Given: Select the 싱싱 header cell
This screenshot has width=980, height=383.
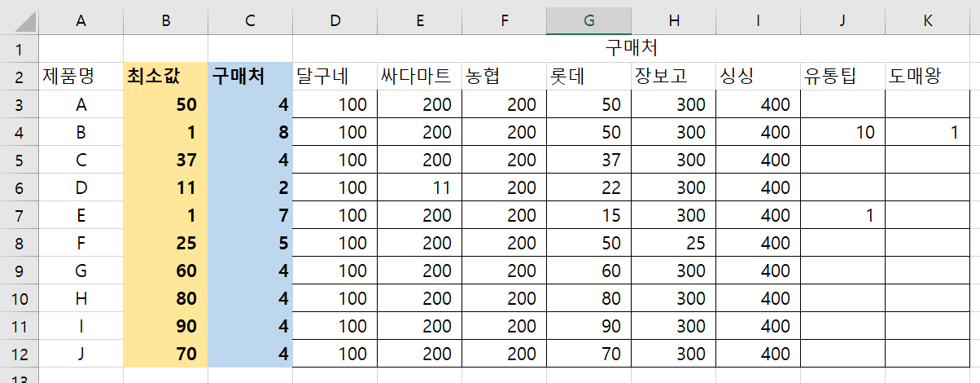Looking at the screenshot, I should (758, 77).
